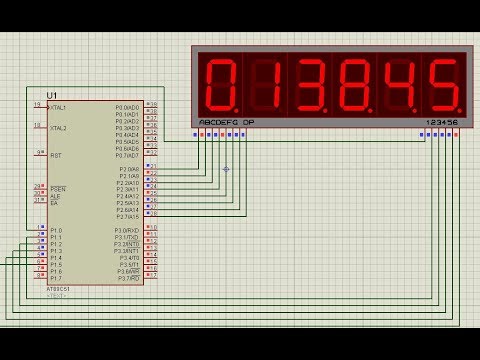
Task: Select the P1.5 pin label
Action: click(56, 264)
